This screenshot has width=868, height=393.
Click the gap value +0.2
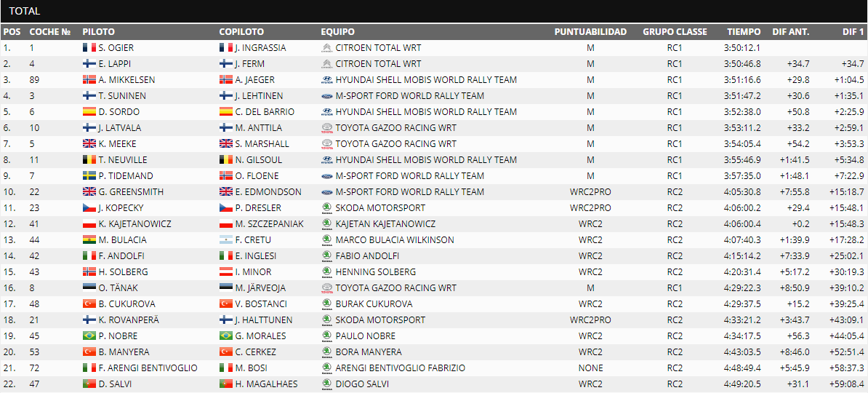800,224
